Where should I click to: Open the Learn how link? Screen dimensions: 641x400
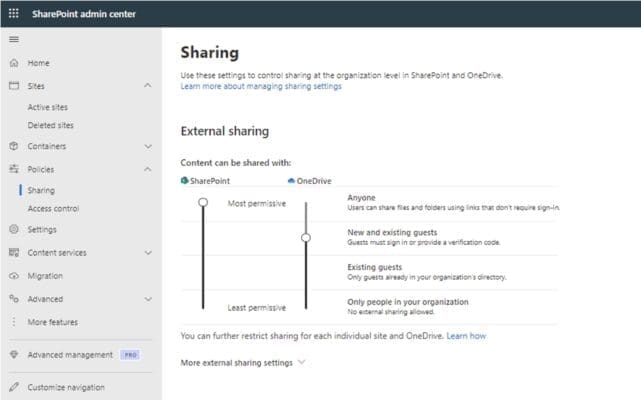pos(466,336)
